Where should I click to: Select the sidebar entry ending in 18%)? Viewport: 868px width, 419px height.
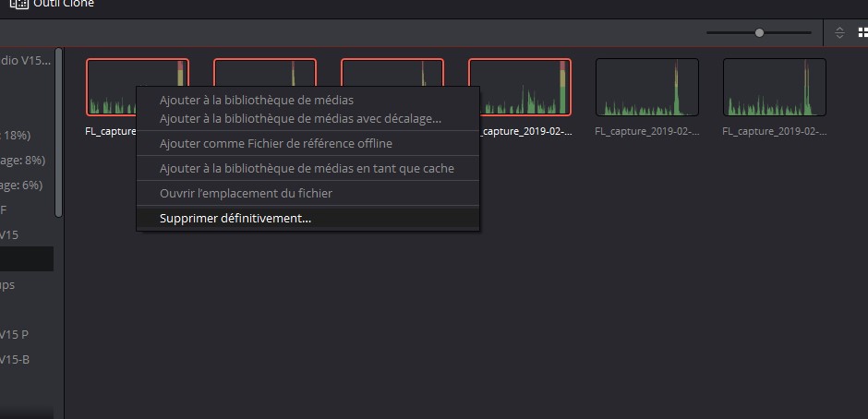[x=16, y=135]
